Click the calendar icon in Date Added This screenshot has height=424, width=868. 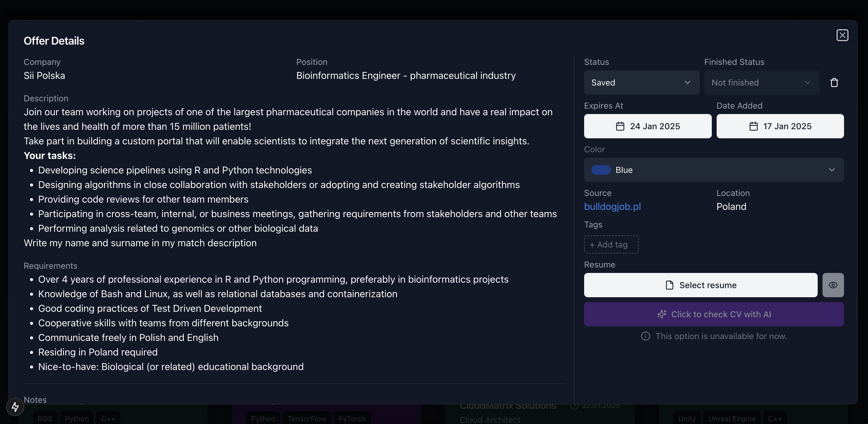coord(753,126)
